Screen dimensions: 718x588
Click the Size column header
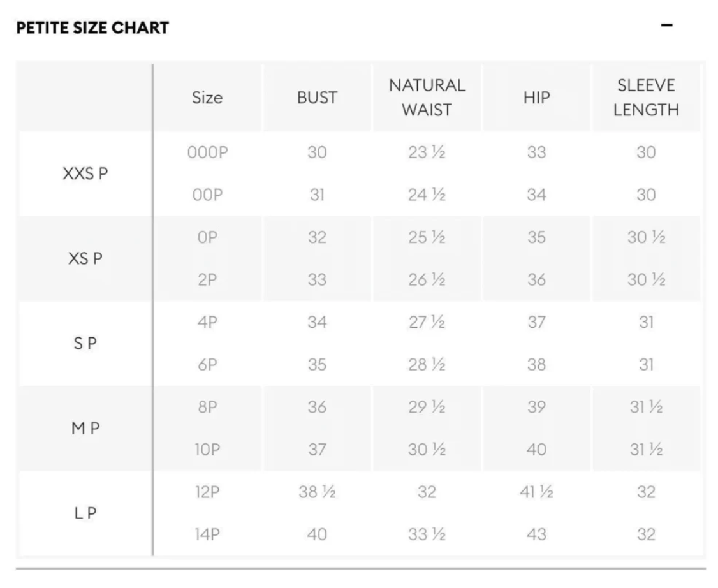[207, 98]
